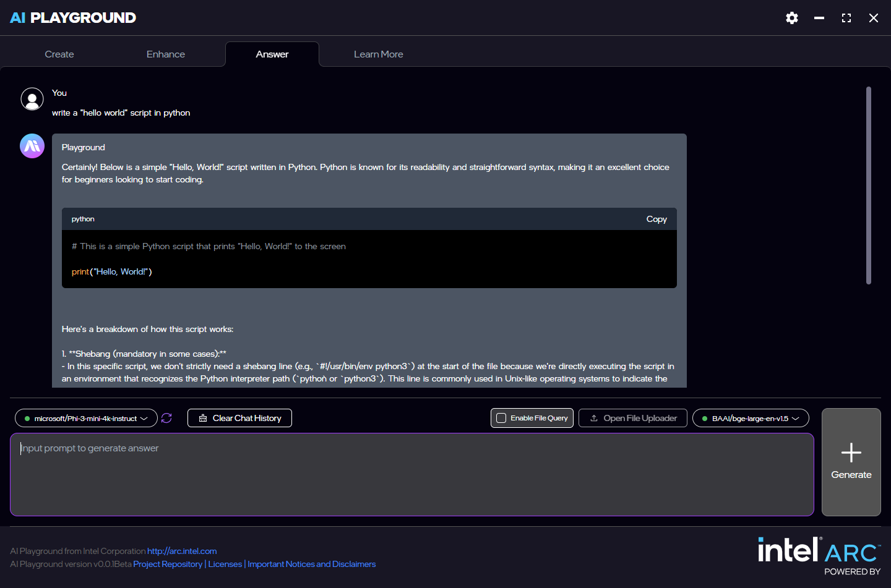Open the BAAI/bge-large-en-v1.5 embedding dropdown
Image resolution: width=891 pixels, height=588 pixels.
751,418
